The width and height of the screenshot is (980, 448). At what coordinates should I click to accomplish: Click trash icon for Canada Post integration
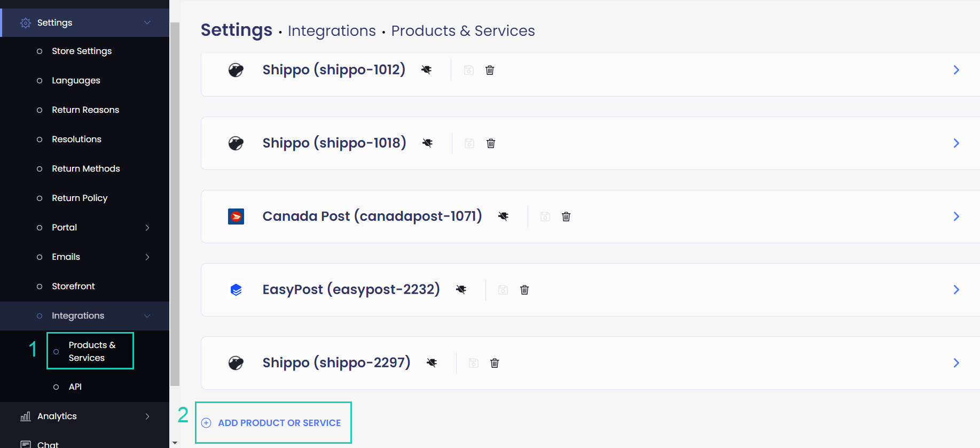click(x=566, y=217)
